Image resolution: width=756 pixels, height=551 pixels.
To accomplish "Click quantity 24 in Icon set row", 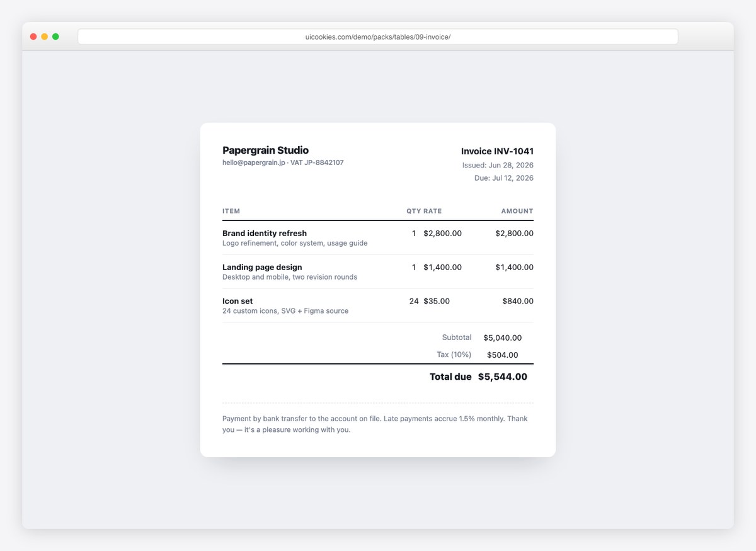I will [x=414, y=301].
